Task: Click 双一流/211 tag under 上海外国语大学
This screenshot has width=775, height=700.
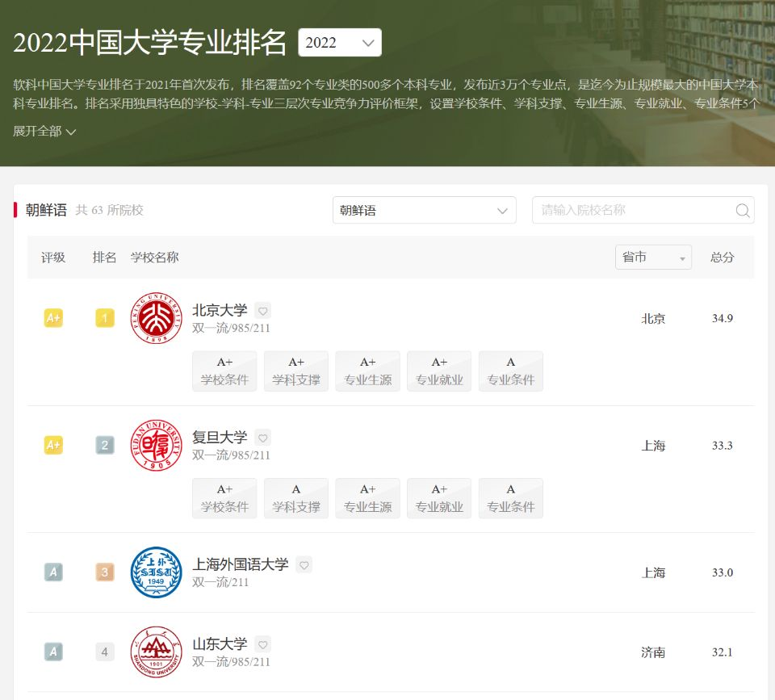Action: (x=220, y=582)
